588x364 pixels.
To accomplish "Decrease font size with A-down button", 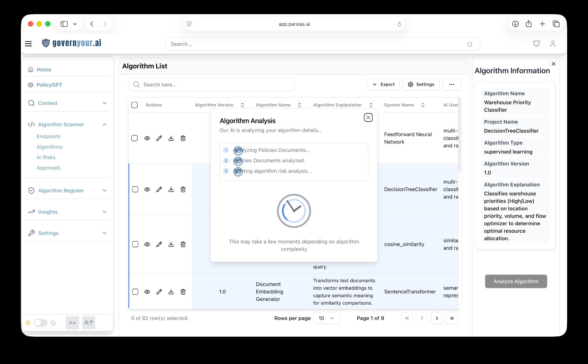I will point(72,323).
